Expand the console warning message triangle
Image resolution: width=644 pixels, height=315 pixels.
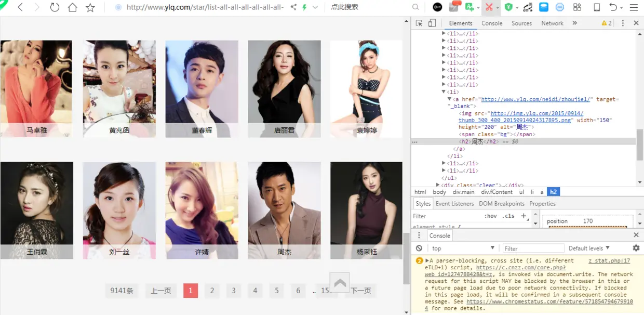[x=427, y=260]
